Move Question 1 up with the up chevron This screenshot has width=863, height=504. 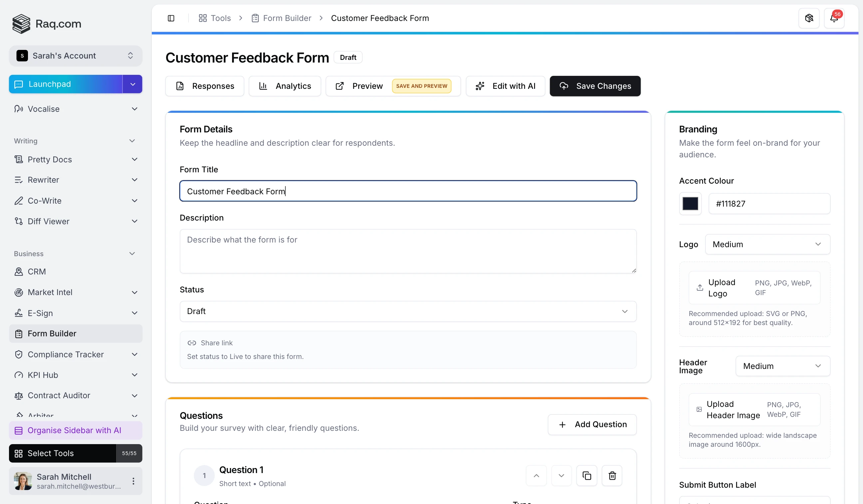coord(536,475)
